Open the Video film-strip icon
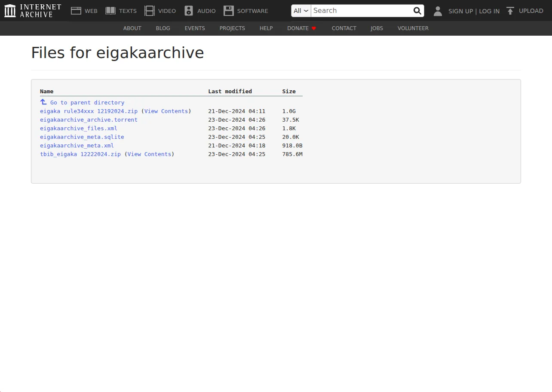The height and width of the screenshot is (392, 552). tap(150, 11)
